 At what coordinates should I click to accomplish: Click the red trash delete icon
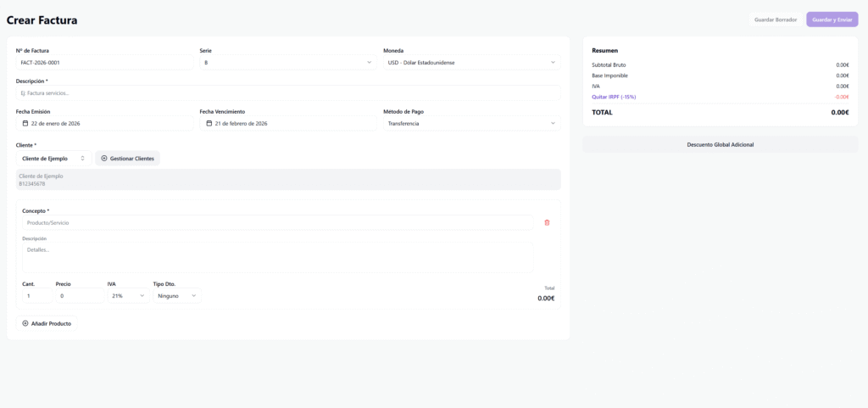[547, 222]
